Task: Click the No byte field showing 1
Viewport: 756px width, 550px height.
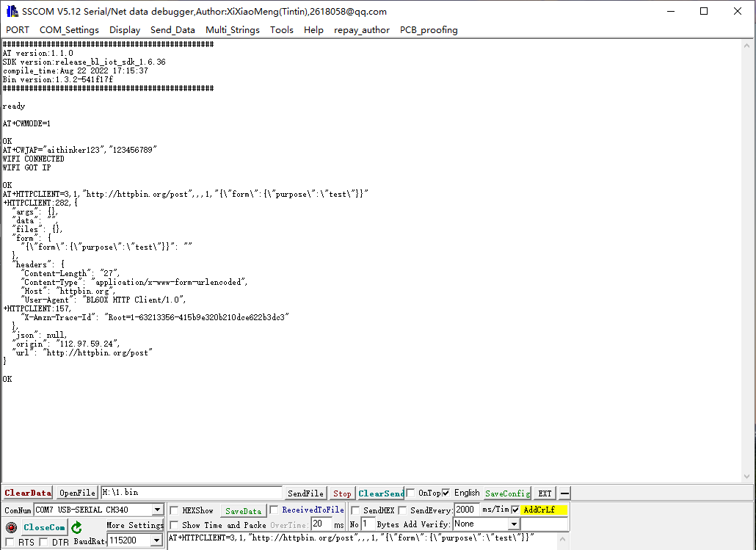Action: (x=368, y=524)
